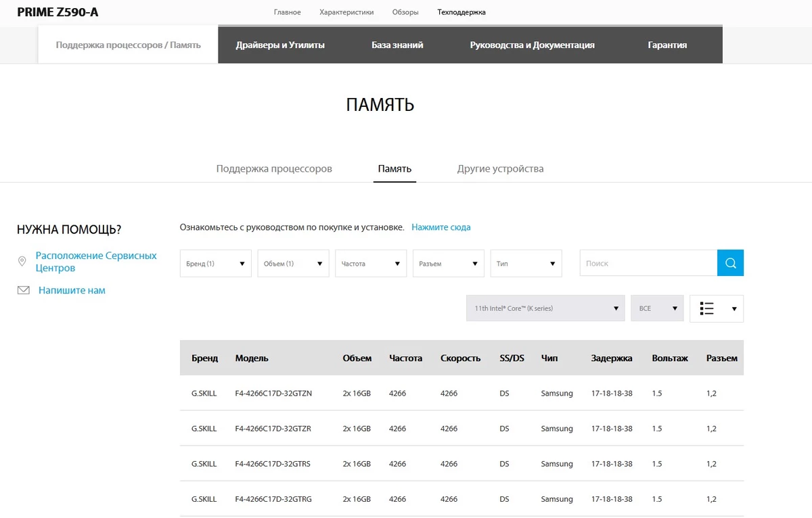
Task: Open the ВСЕ dropdown
Action: tap(657, 308)
